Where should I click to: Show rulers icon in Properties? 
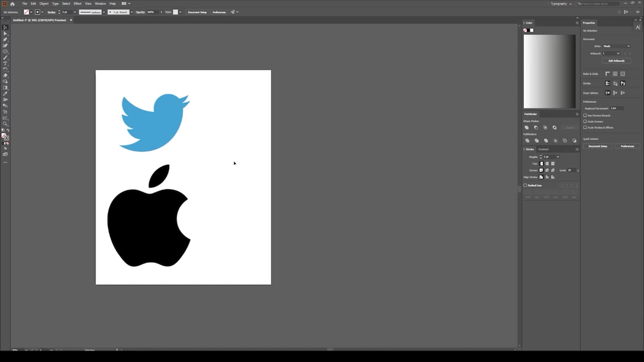pyautogui.click(x=607, y=74)
